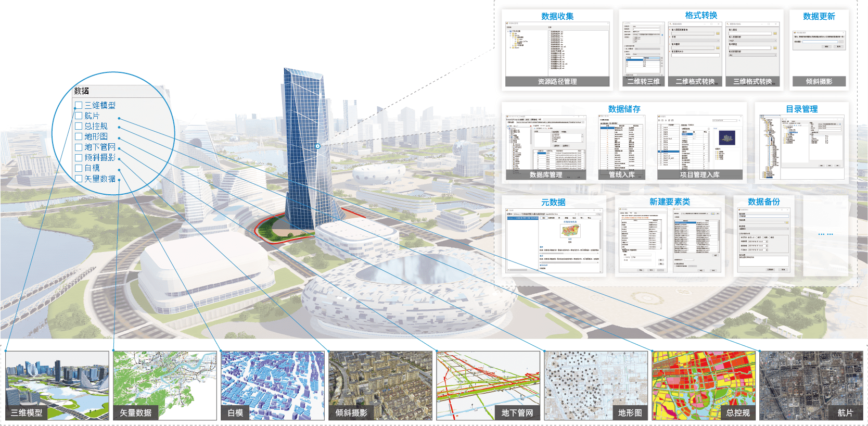Select the 数据更新 heading
The image size is (868, 426).
[x=819, y=16]
